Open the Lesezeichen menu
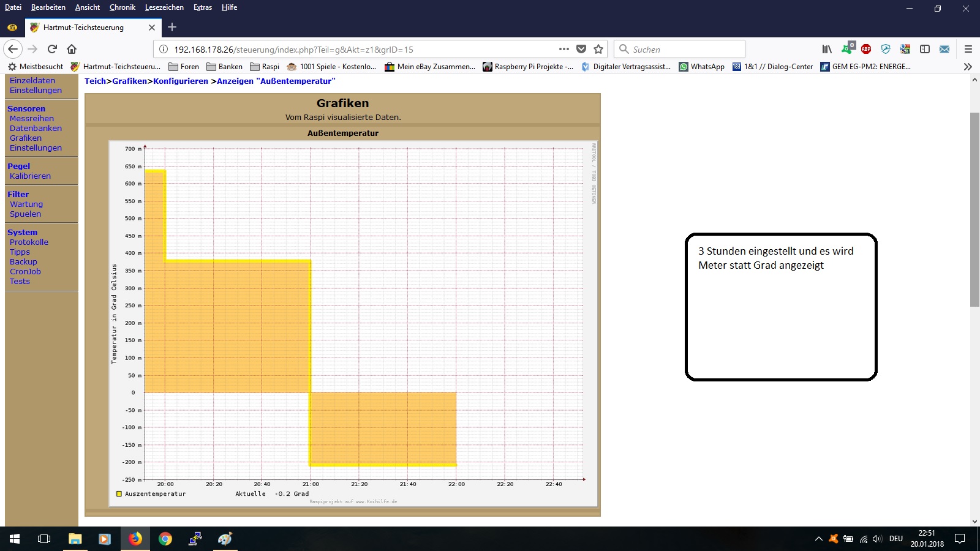This screenshot has height=551, width=980. [x=164, y=7]
